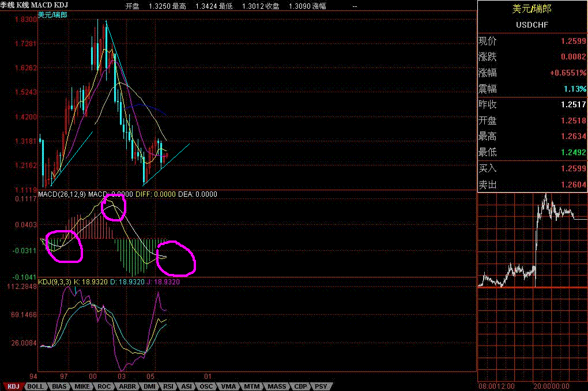Image resolution: width=588 pixels, height=391 pixels.
Task: Select the quote panel 最低 value 1.2492
Action: tap(574, 152)
